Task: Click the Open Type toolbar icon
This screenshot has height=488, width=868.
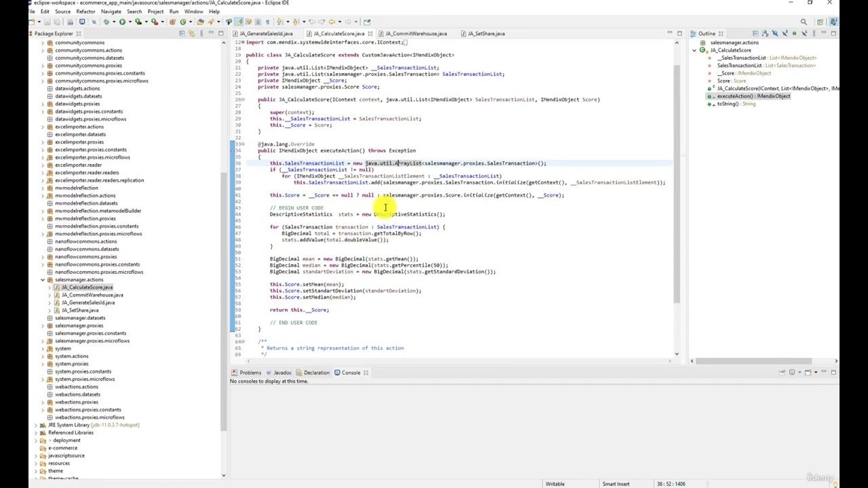Action: pyautogui.click(x=200, y=22)
